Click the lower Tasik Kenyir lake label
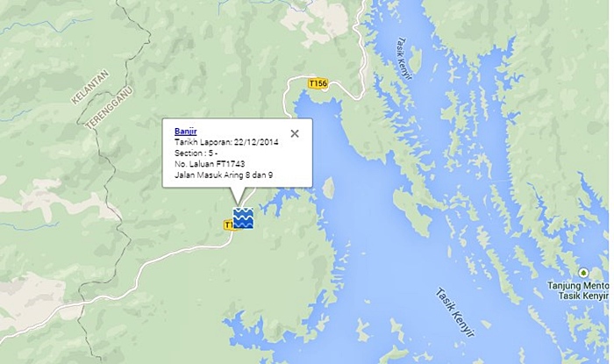 click(455, 312)
